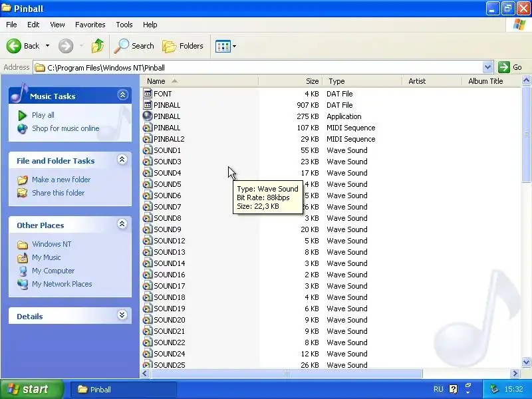532x399 pixels.
Task: Collapse the Other Places panel
Action: point(122,223)
